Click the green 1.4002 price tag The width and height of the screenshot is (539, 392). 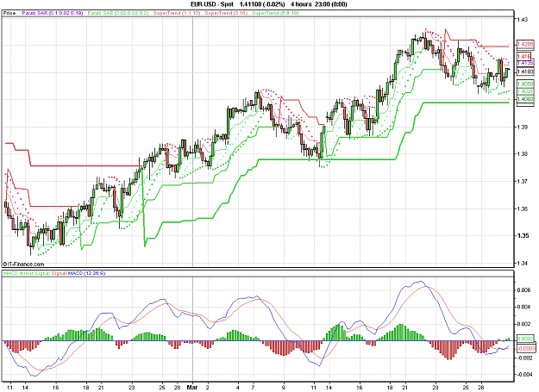coord(525,99)
